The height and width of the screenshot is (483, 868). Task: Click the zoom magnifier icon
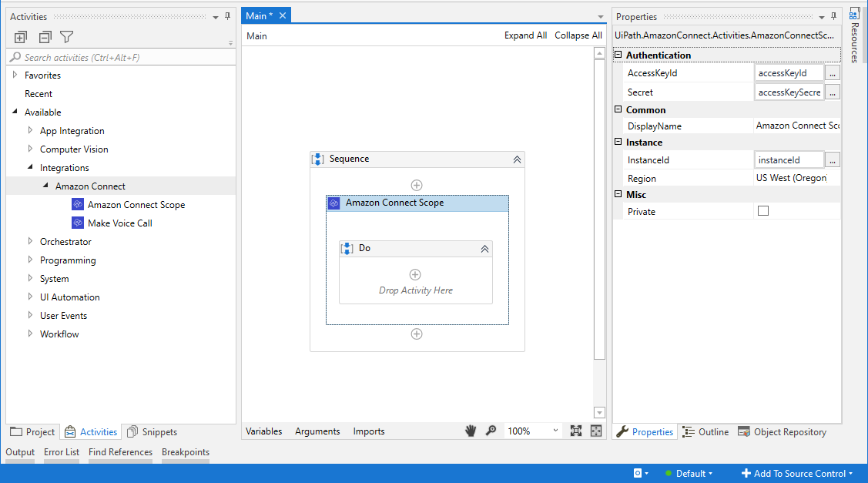pyautogui.click(x=491, y=431)
